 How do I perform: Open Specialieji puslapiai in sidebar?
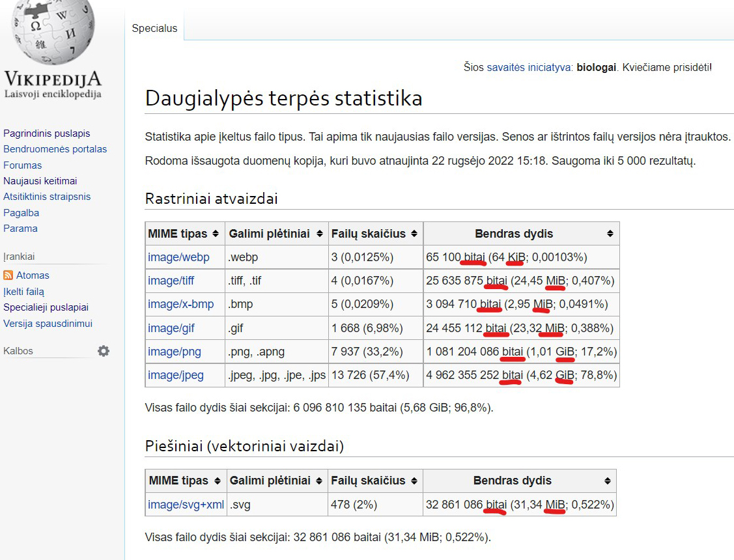pos(46,307)
